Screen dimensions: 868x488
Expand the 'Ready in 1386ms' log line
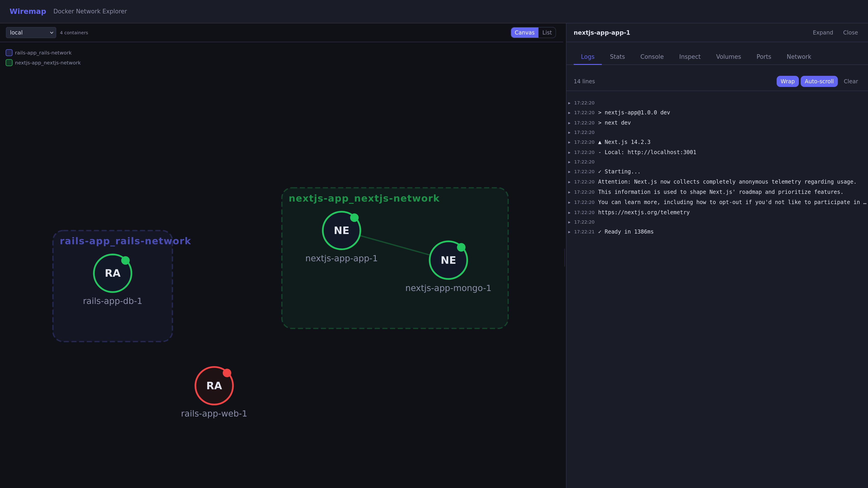point(569,232)
